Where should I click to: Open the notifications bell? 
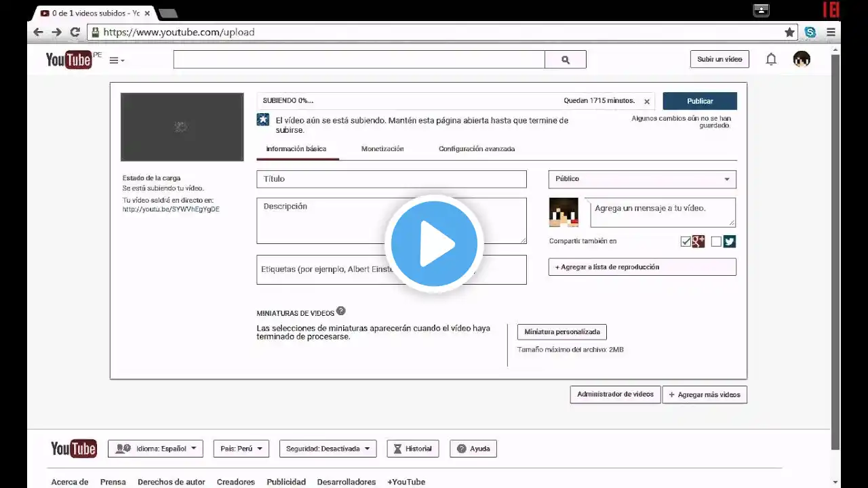tap(771, 60)
